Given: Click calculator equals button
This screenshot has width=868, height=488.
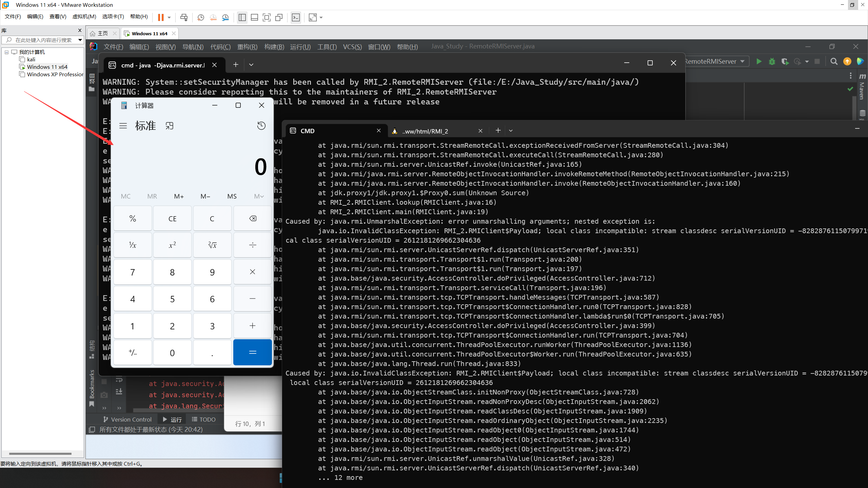Looking at the screenshot, I should coord(253,352).
